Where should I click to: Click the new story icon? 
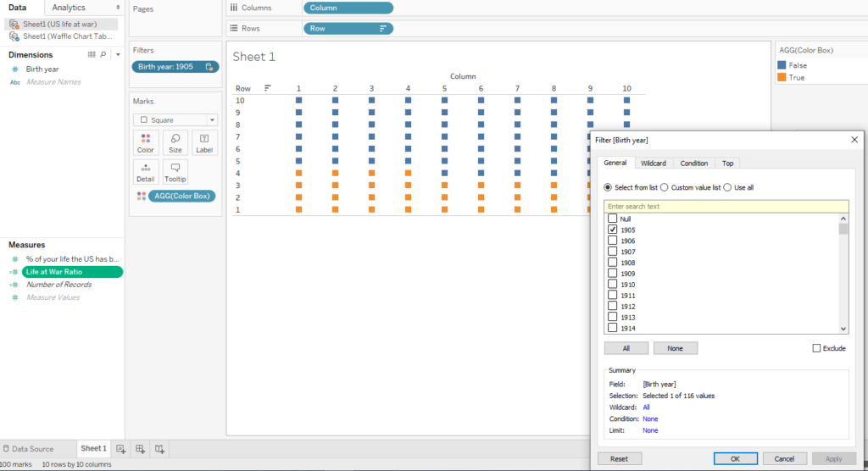159,449
